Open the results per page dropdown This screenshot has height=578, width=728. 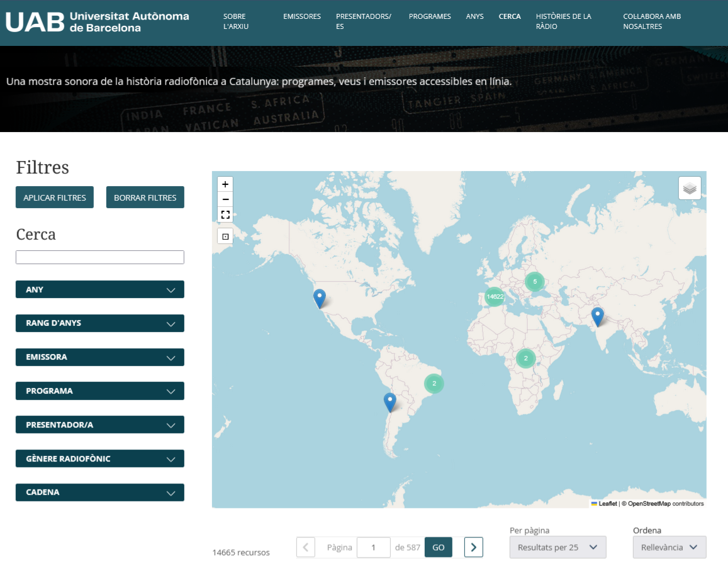pyautogui.click(x=557, y=547)
